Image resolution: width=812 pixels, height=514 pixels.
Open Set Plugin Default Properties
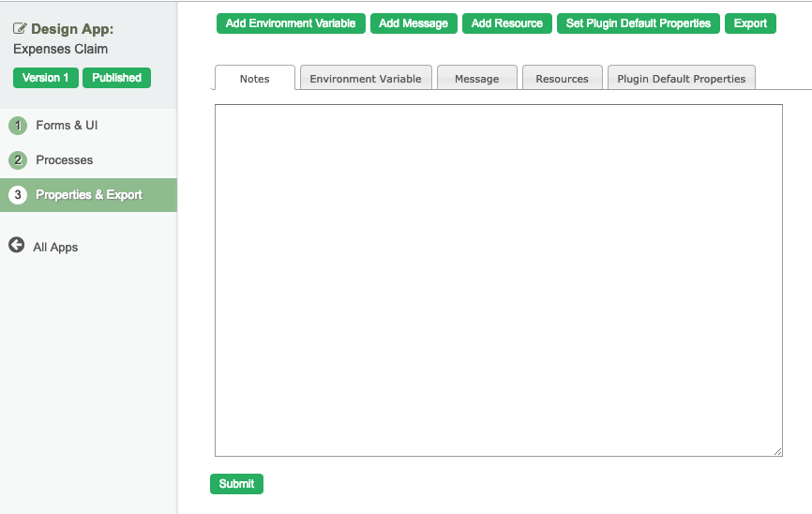point(639,23)
